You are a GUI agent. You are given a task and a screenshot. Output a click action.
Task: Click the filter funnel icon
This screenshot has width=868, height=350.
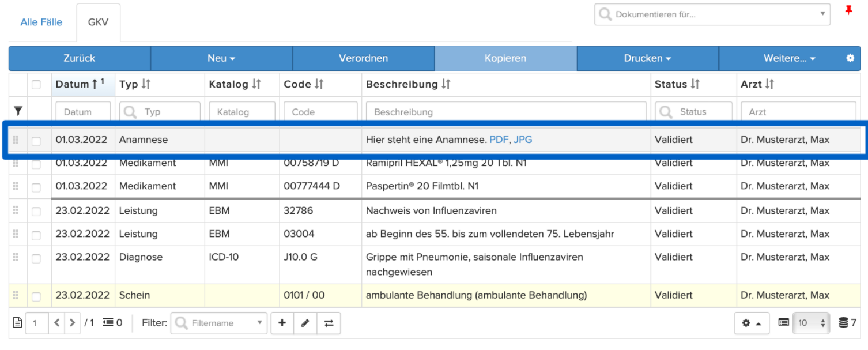[x=18, y=111]
